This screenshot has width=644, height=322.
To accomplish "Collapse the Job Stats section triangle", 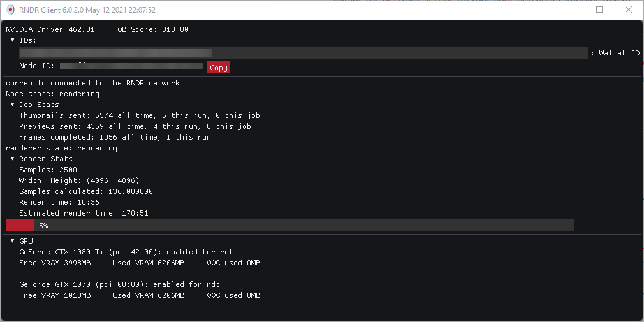I will tap(12, 105).
